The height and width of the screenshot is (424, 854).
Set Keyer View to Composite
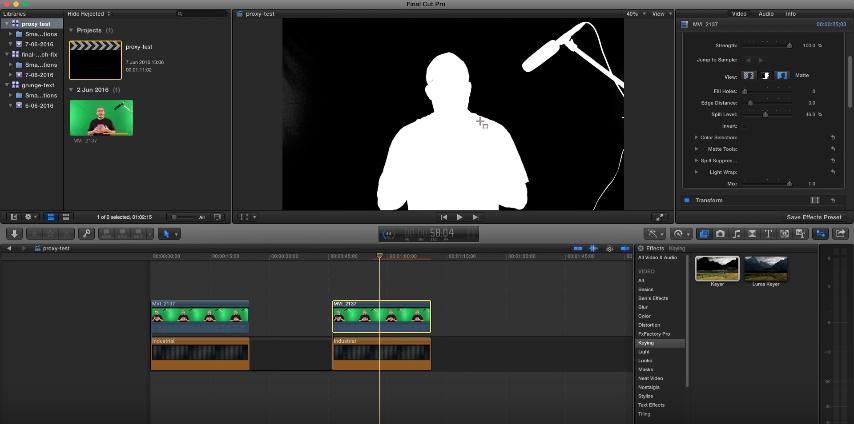749,76
